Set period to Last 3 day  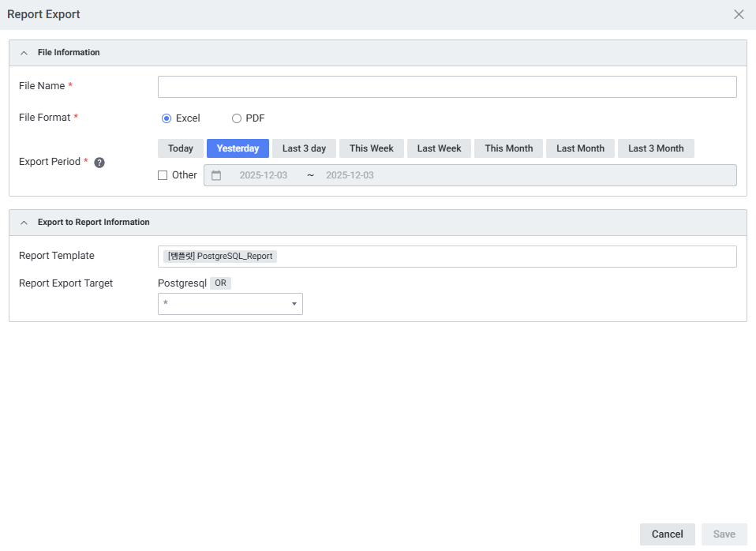click(x=304, y=148)
